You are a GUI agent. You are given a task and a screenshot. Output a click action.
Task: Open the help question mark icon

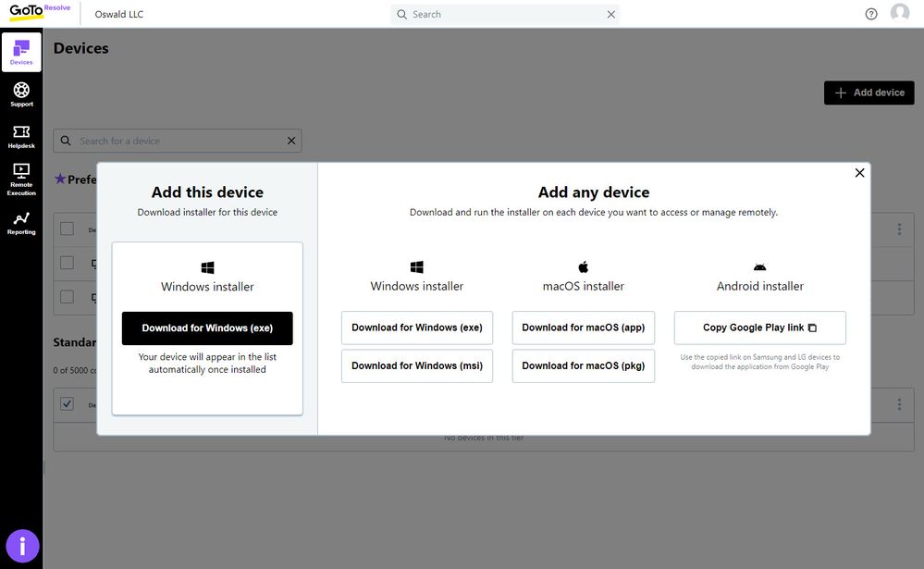871,14
